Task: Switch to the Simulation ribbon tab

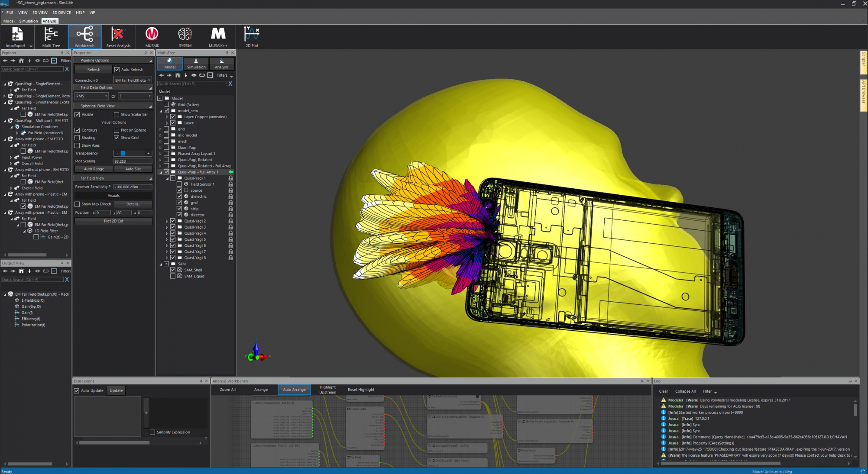Action: [x=29, y=21]
